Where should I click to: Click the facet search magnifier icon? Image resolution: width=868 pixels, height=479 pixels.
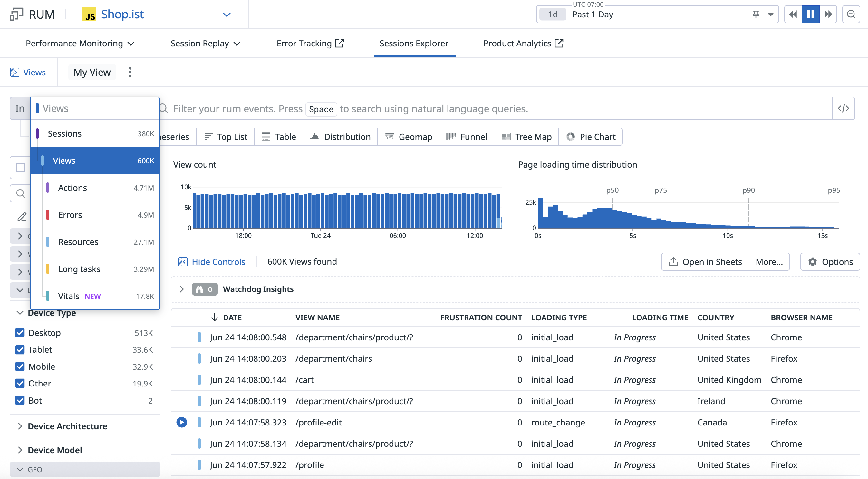pyautogui.click(x=21, y=194)
